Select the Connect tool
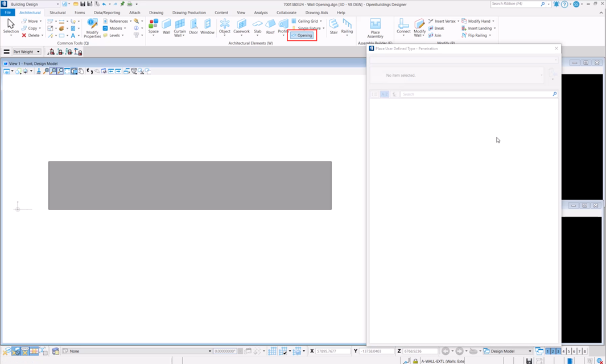This screenshot has width=606, height=364. click(x=403, y=27)
